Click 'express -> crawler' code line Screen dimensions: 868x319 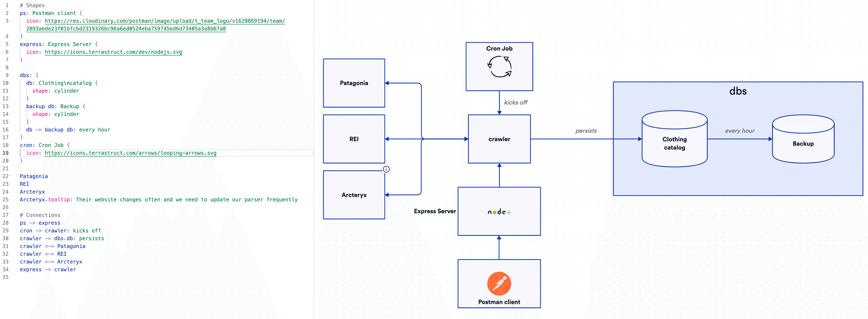tap(48, 269)
